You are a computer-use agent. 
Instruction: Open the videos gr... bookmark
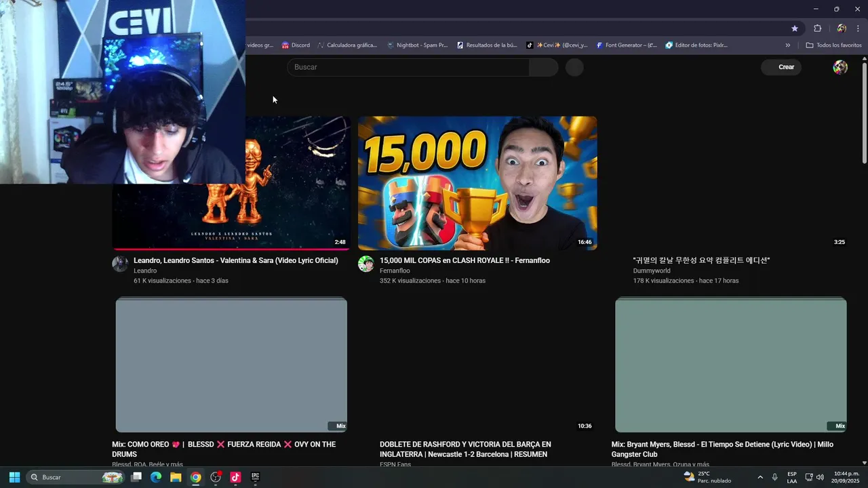click(x=260, y=45)
